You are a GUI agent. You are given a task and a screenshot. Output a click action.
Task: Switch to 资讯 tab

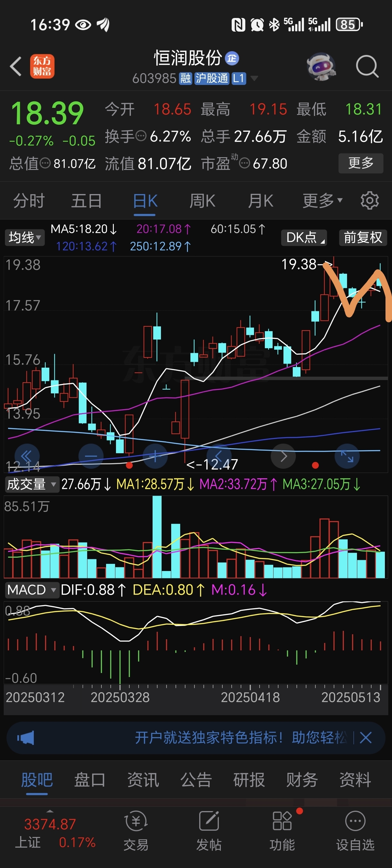tap(143, 780)
